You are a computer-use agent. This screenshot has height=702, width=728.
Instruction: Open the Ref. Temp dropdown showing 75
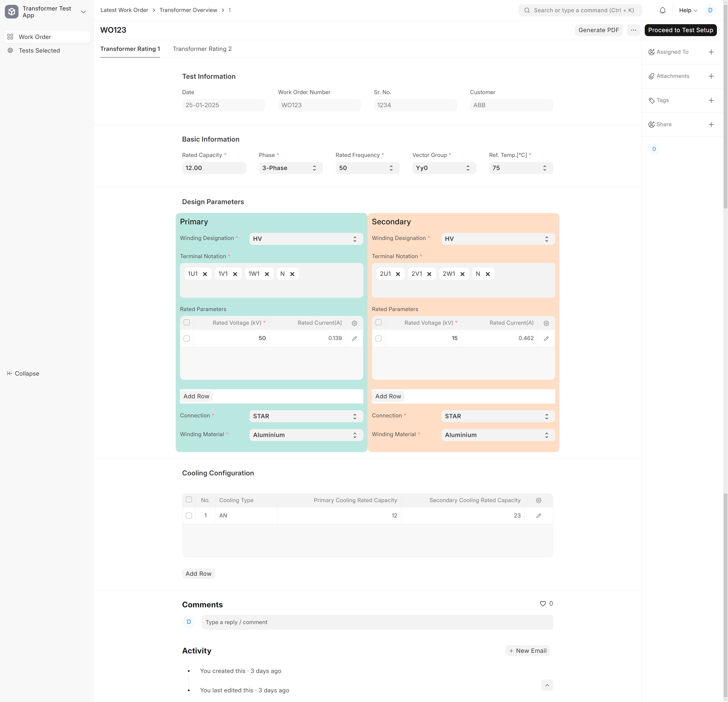(521, 168)
